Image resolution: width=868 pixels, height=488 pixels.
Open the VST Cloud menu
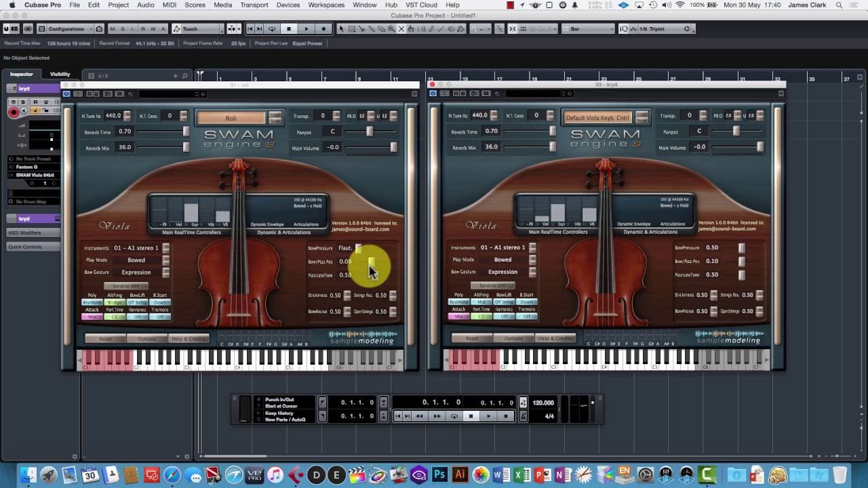(x=421, y=5)
